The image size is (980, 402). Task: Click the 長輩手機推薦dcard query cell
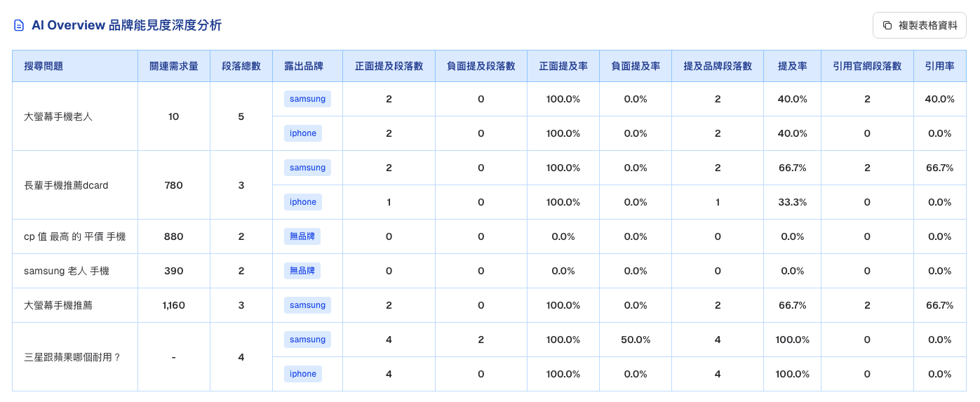(x=75, y=185)
